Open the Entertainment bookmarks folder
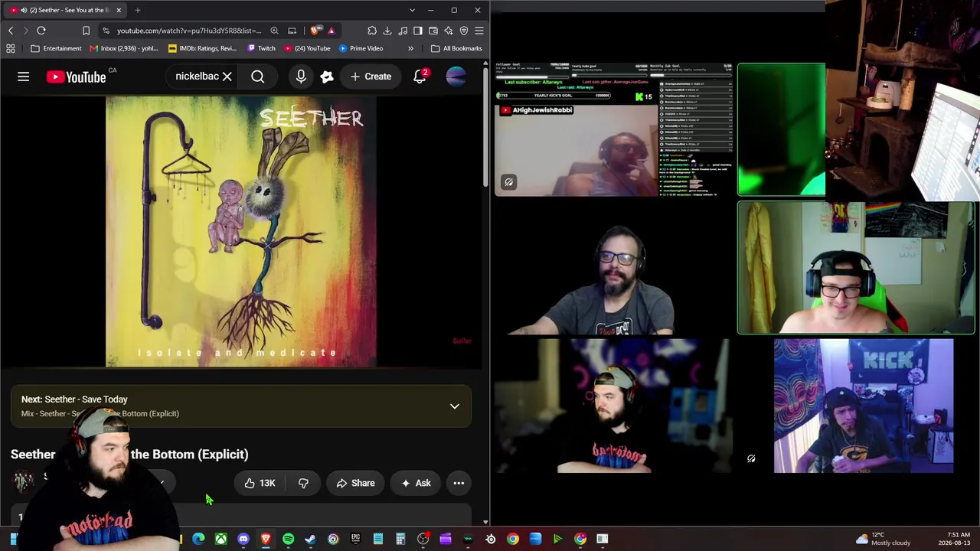 [x=56, y=48]
